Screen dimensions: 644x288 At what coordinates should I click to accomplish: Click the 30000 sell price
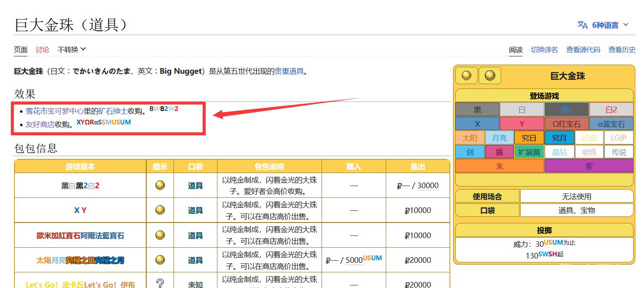(428, 186)
